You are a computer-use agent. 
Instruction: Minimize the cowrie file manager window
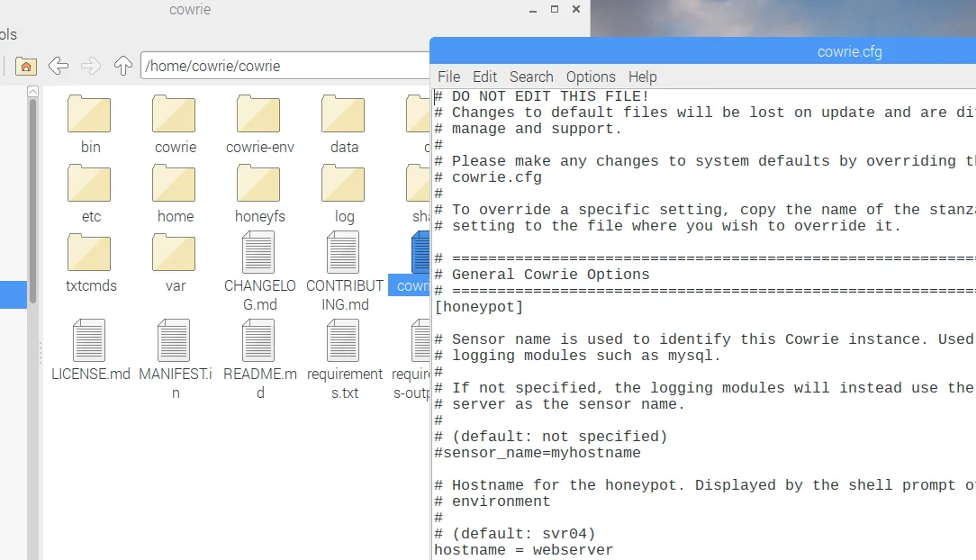click(533, 10)
